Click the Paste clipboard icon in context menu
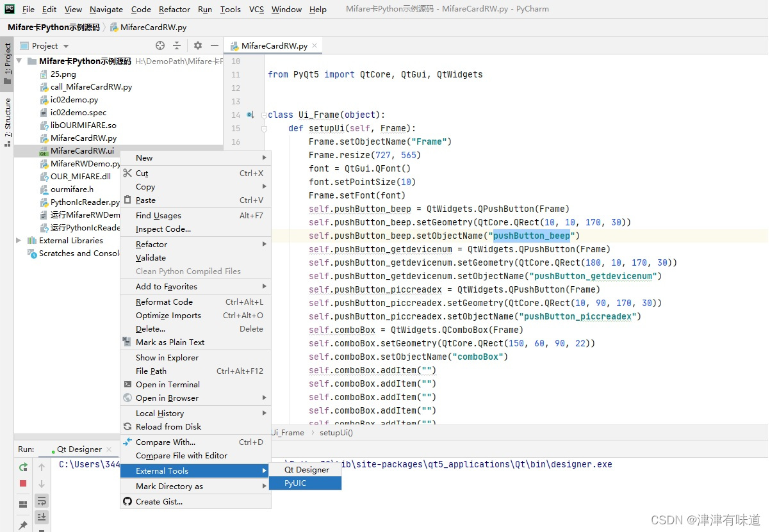This screenshot has height=532, width=770. pyautogui.click(x=127, y=200)
